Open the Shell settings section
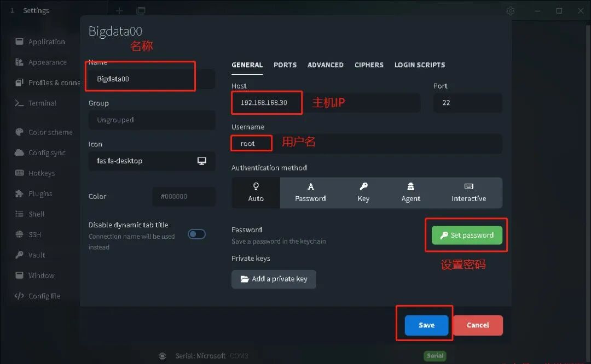Viewport: 591px width, 364px height. 30,214
